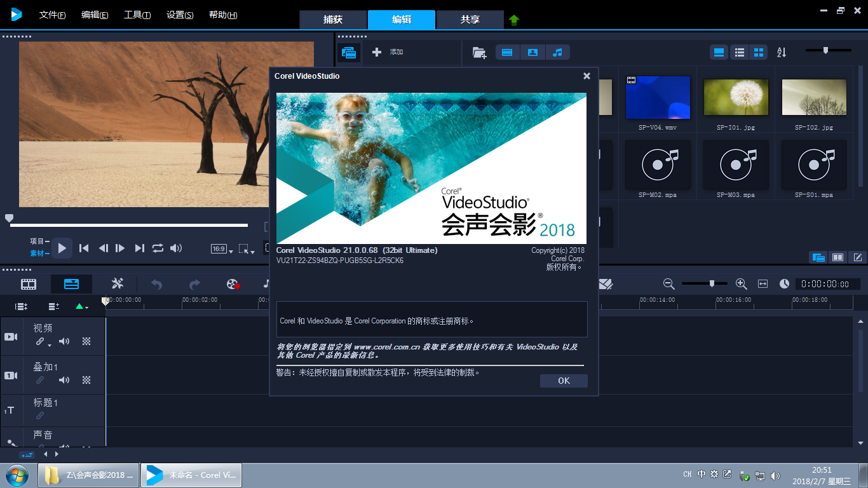Click project duration clock icon
Screen dimensions: 868x488
[785, 284]
